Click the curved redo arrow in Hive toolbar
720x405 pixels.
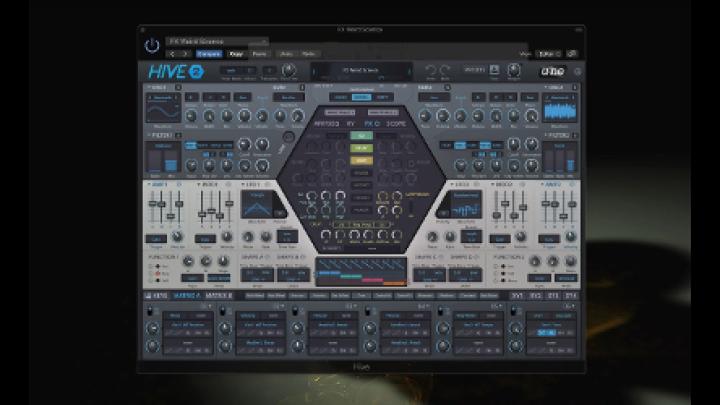[444, 70]
